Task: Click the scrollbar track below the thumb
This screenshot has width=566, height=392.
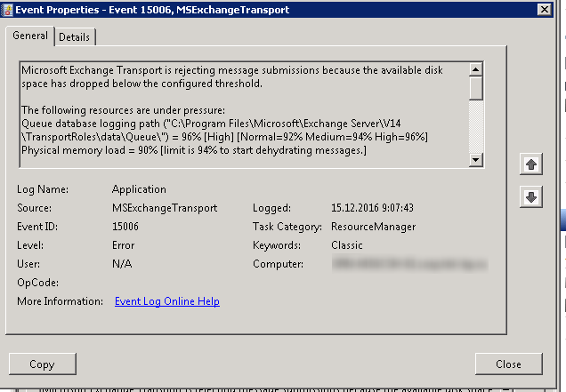Action: point(476,126)
